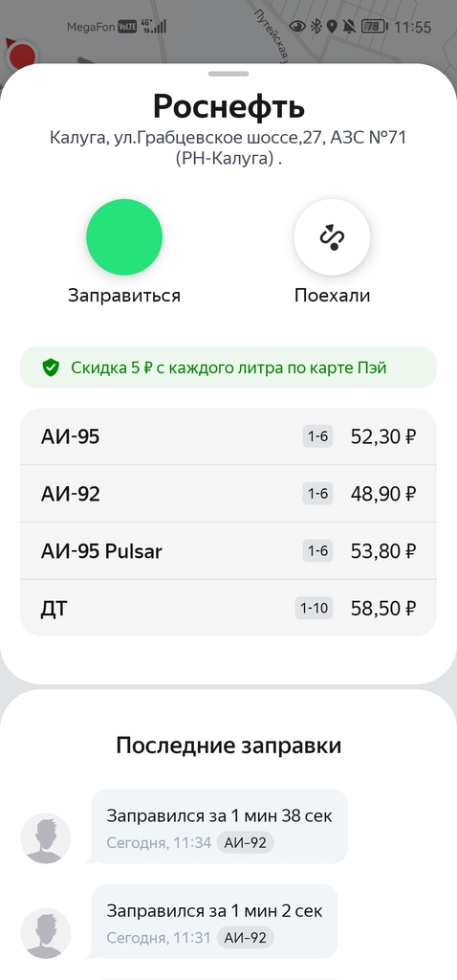Open second refuel user avatar

click(46, 933)
